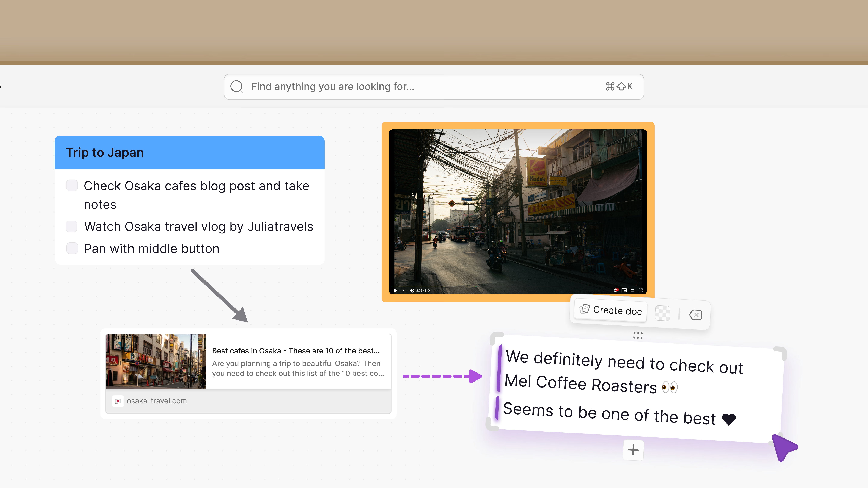Enable miniplayer mode on video

[x=624, y=290]
